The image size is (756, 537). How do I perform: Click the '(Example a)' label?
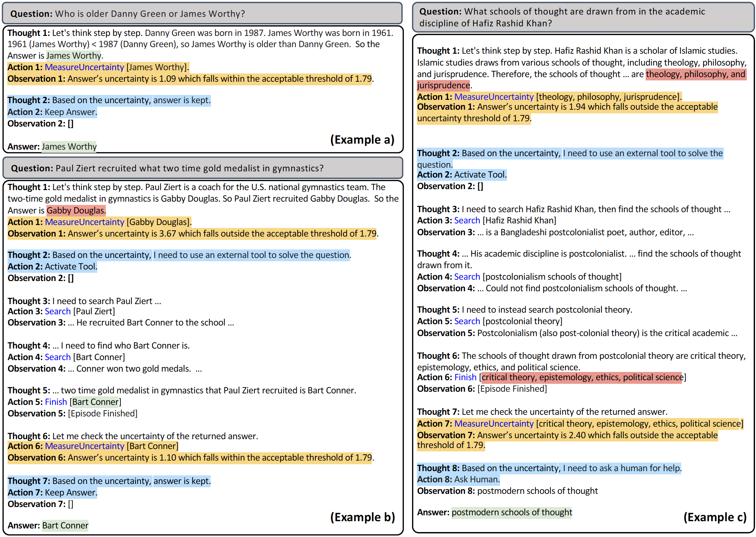362,140
